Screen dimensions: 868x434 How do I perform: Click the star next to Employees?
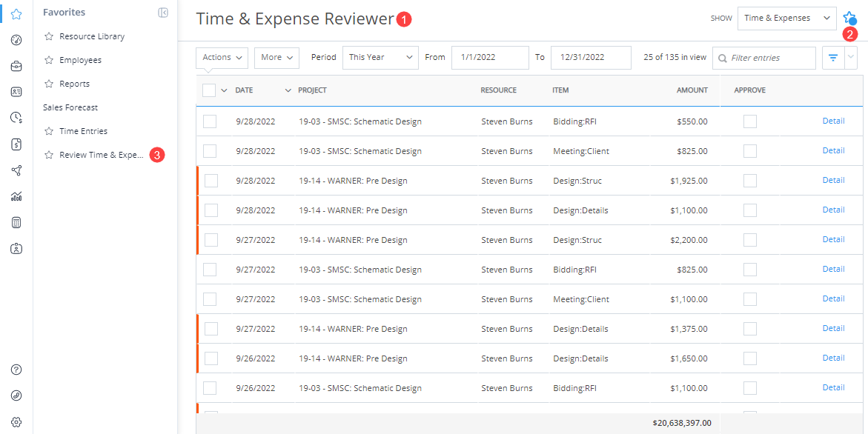[x=49, y=60]
